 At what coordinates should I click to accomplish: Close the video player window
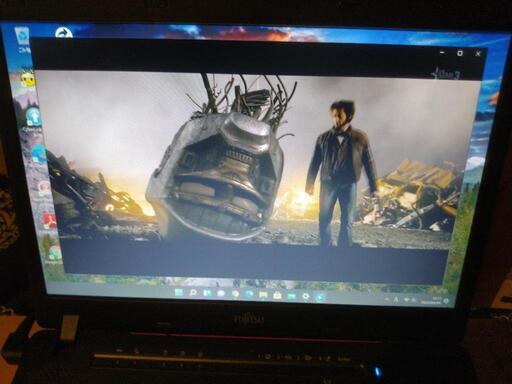pyautogui.click(x=478, y=53)
